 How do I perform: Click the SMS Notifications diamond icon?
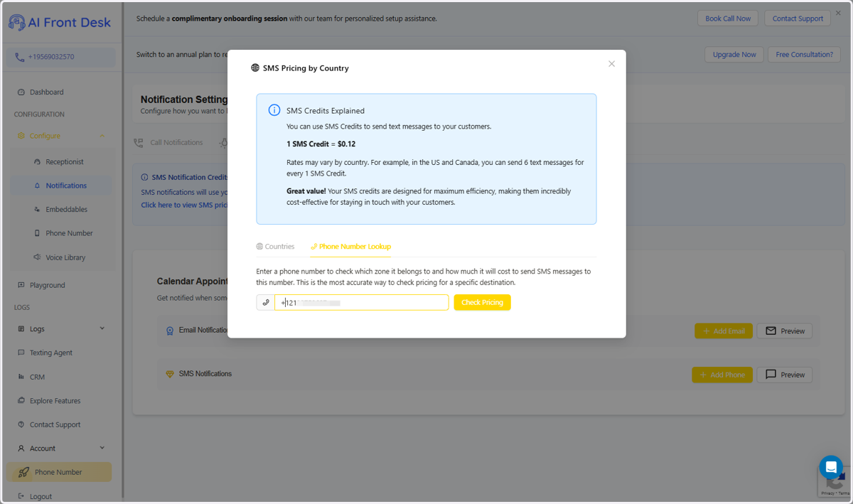[170, 374]
